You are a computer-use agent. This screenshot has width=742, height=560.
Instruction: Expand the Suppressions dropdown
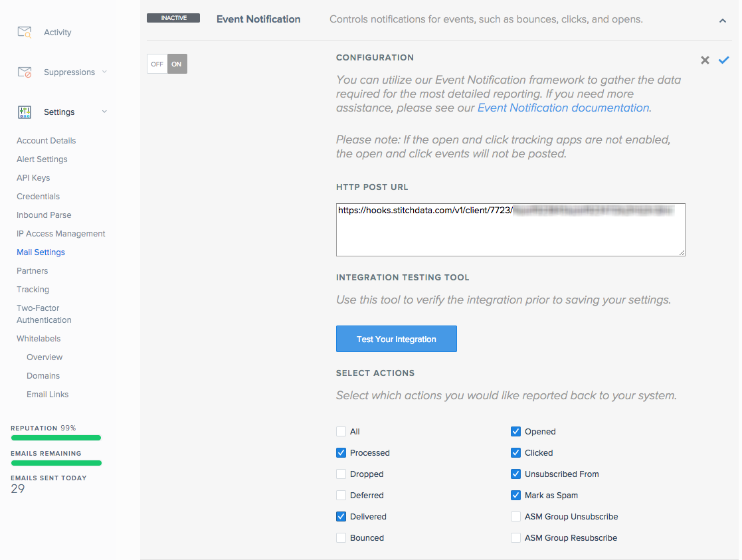pyautogui.click(x=105, y=72)
